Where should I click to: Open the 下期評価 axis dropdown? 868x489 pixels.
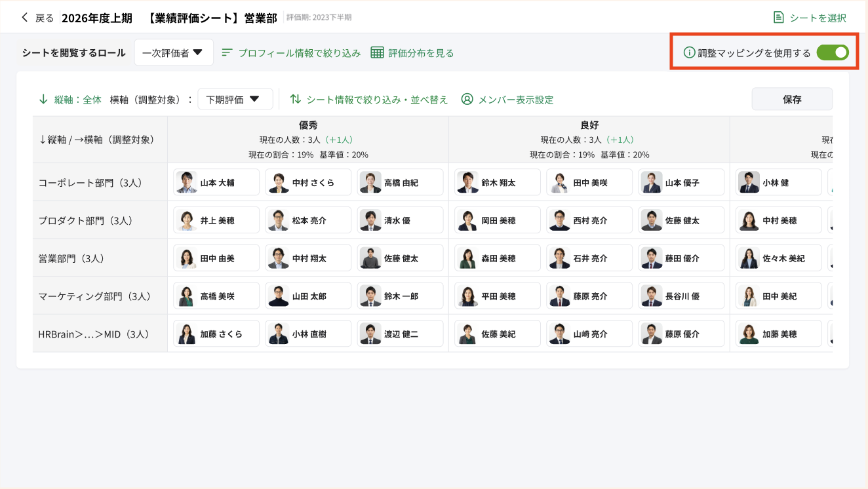click(x=235, y=98)
